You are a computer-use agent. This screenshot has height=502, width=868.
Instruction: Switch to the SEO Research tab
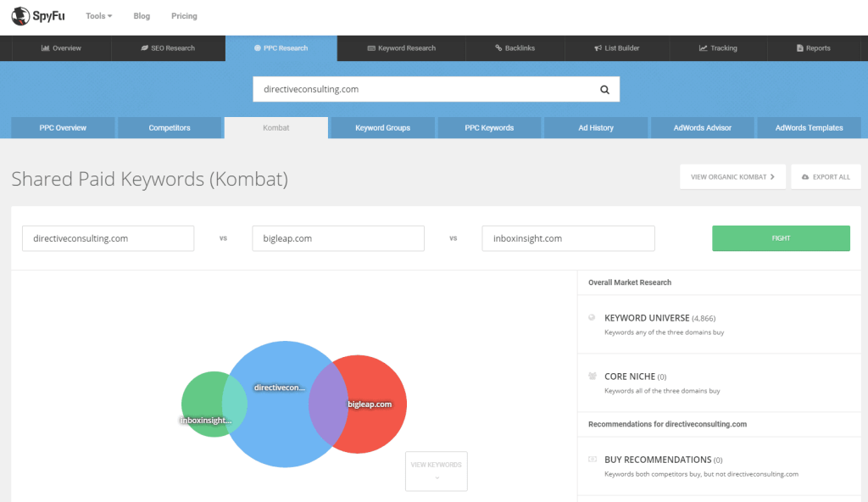(169, 48)
